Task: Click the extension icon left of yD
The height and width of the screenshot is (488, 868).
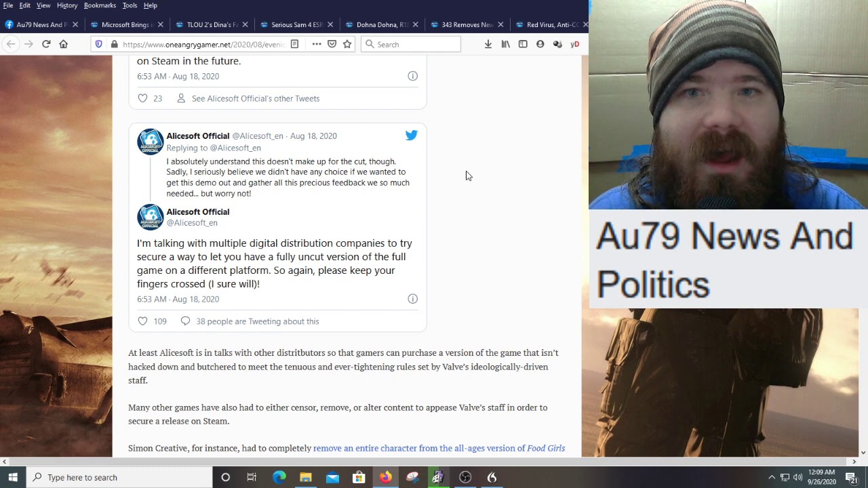Action: [x=557, y=44]
